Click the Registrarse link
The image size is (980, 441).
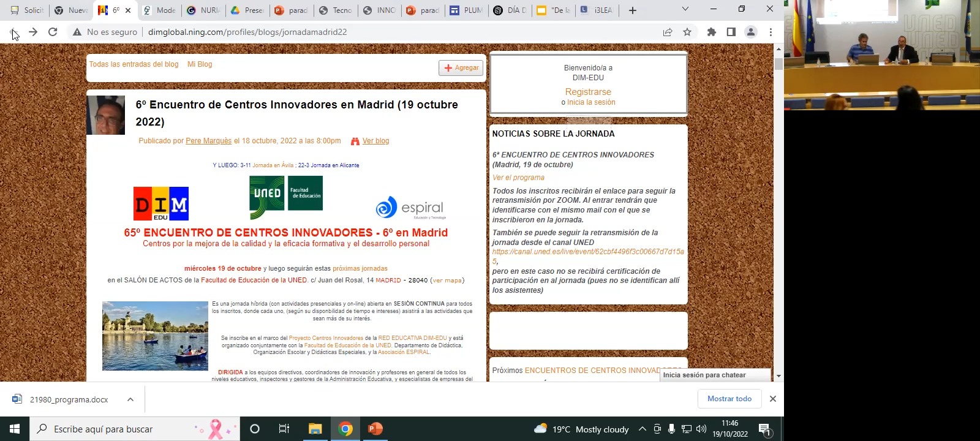pos(588,92)
